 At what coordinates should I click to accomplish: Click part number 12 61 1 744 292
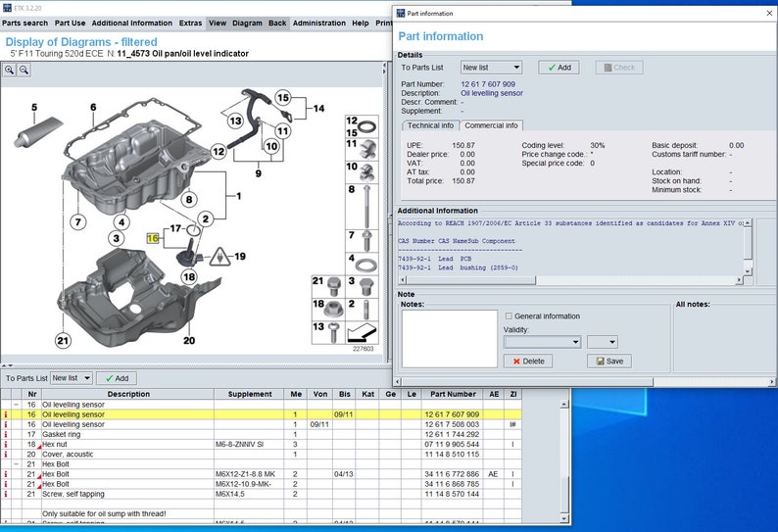pyautogui.click(x=452, y=434)
